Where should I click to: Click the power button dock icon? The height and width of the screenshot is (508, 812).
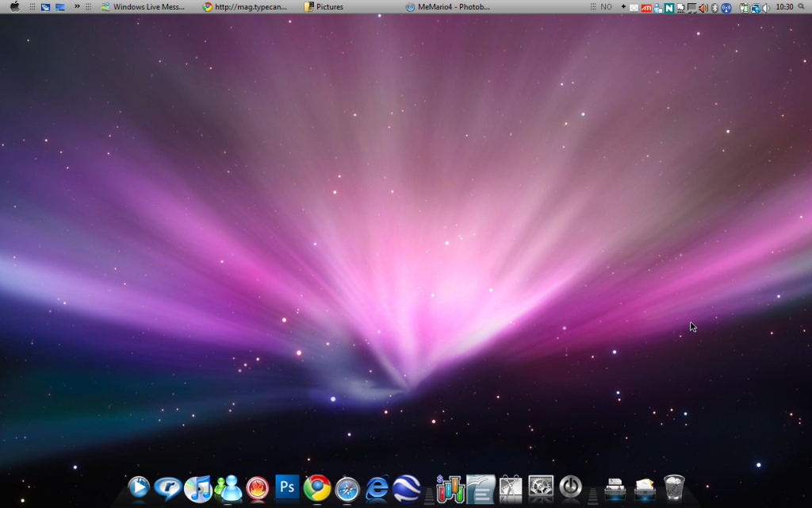click(570, 487)
